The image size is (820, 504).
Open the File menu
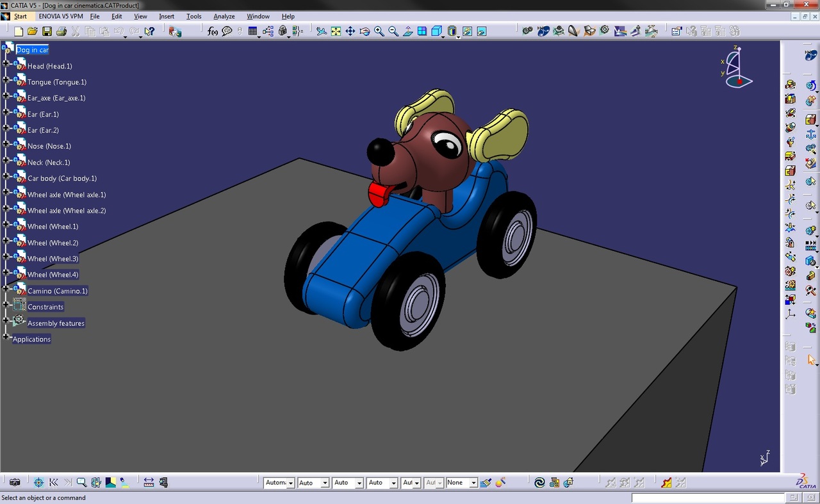[95, 16]
